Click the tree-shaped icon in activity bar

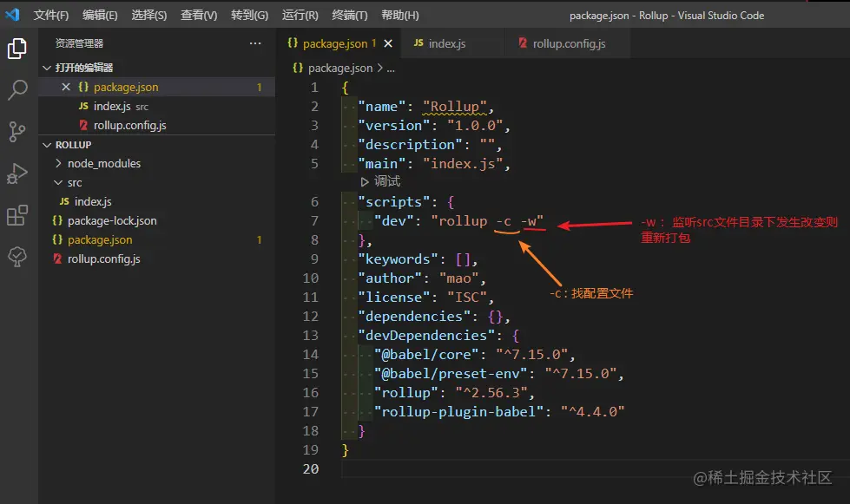pyautogui.click(x=17, y=257)
